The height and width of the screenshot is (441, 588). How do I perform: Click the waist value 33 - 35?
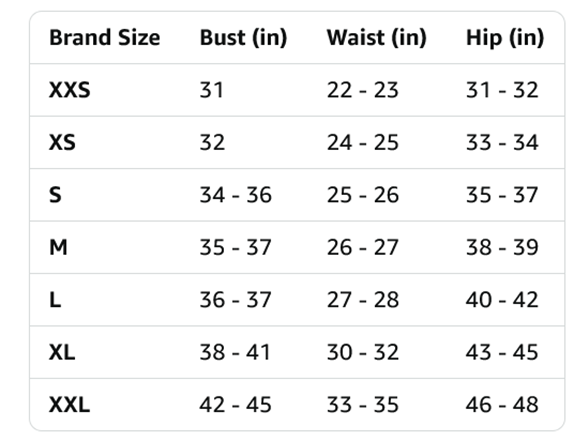[363, 405]
